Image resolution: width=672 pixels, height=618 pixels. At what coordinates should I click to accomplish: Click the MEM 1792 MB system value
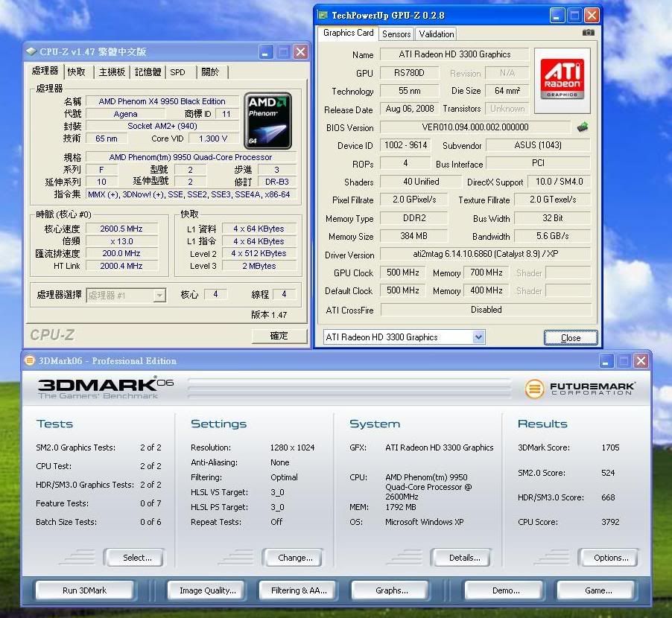pyautogui.click(x=400, y=507)
